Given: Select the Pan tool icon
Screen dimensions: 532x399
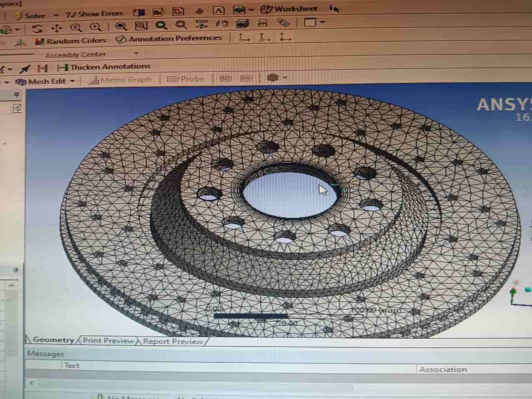Looking at the screenshot, I should pyautogui.click(x=57, y=28).
